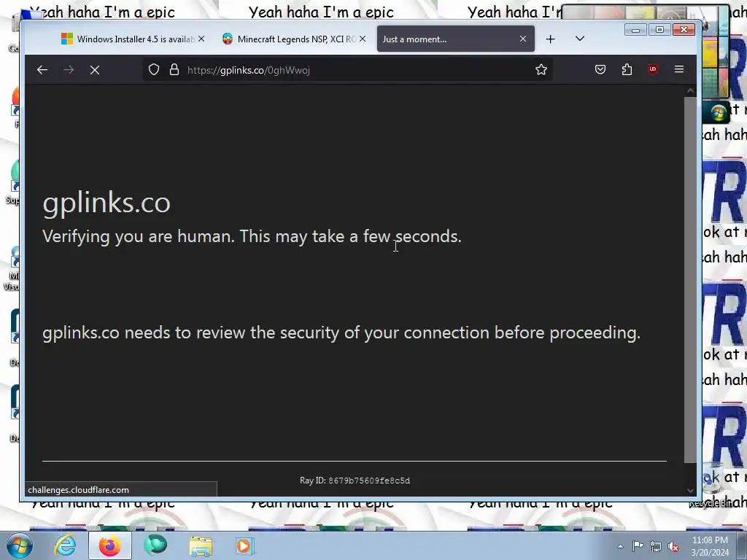Minimize the Firefox window
Screen dimensions: 747x560
(635, 30)
